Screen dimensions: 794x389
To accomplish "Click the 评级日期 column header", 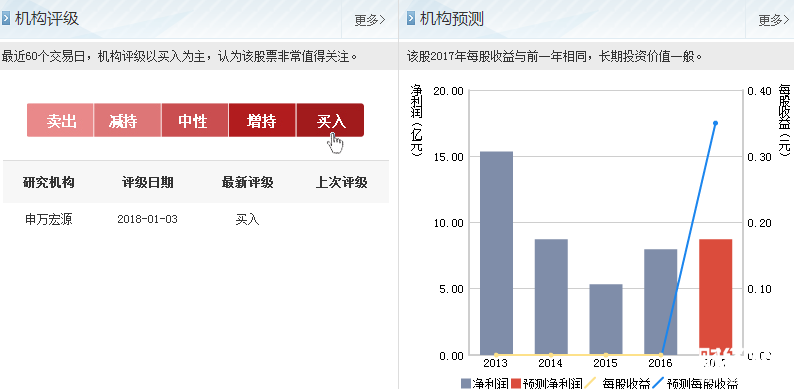I will click(147, 183).
